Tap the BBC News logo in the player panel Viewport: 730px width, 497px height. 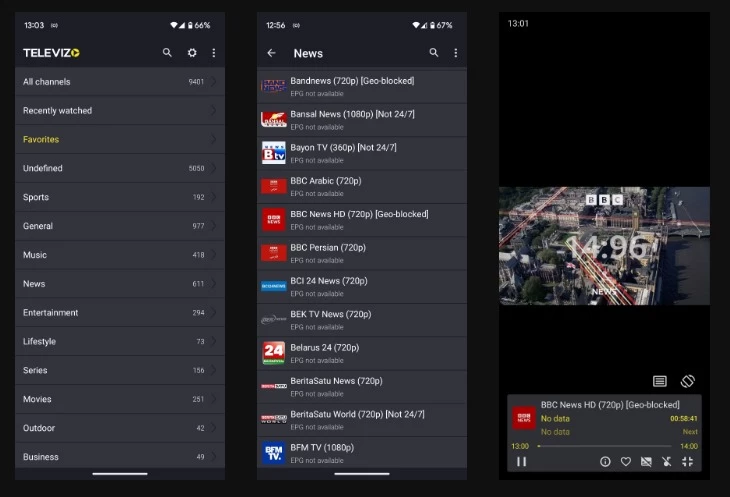[x=524, y=417]
